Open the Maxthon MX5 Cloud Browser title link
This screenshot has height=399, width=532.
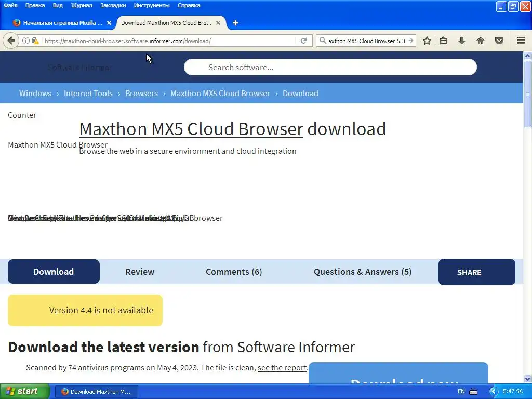click(x=191, y=129)
